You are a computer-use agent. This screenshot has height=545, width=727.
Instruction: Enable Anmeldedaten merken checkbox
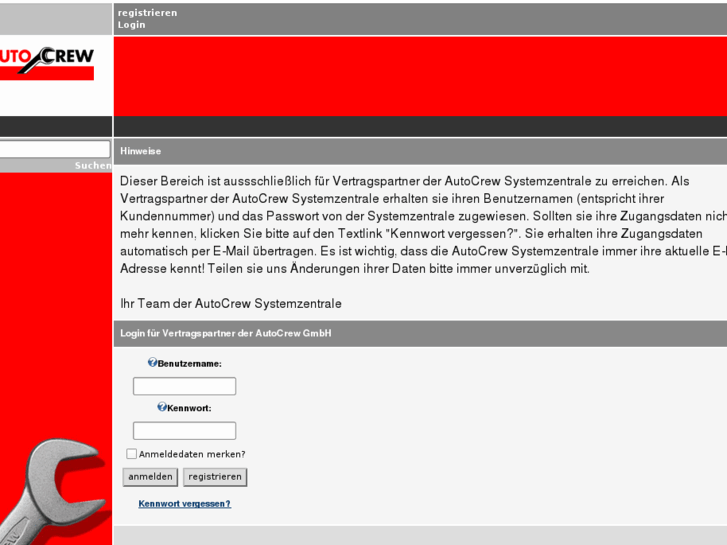[132, 454]
